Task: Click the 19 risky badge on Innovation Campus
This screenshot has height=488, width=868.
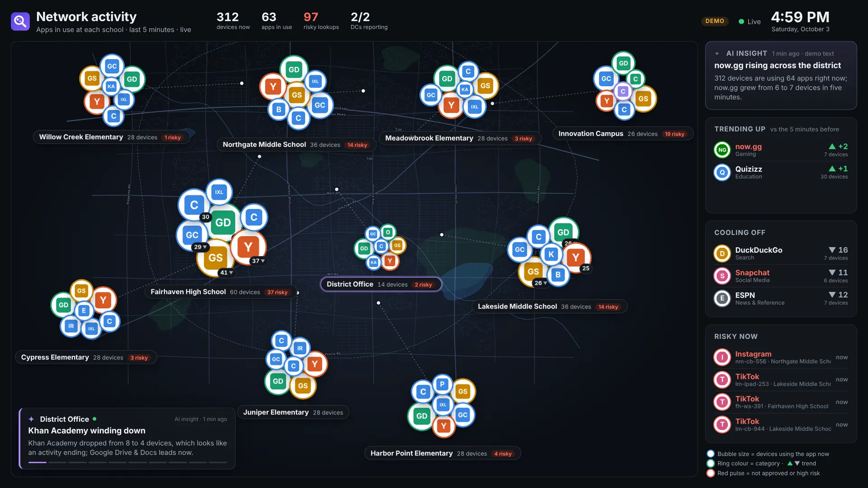Action: point(674,134)
